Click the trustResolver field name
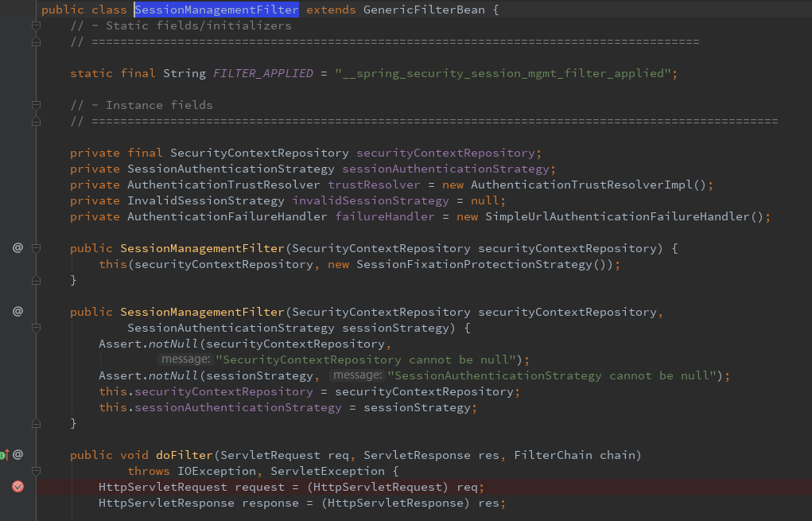The image size is (812, 521). (x=374, y=185)
